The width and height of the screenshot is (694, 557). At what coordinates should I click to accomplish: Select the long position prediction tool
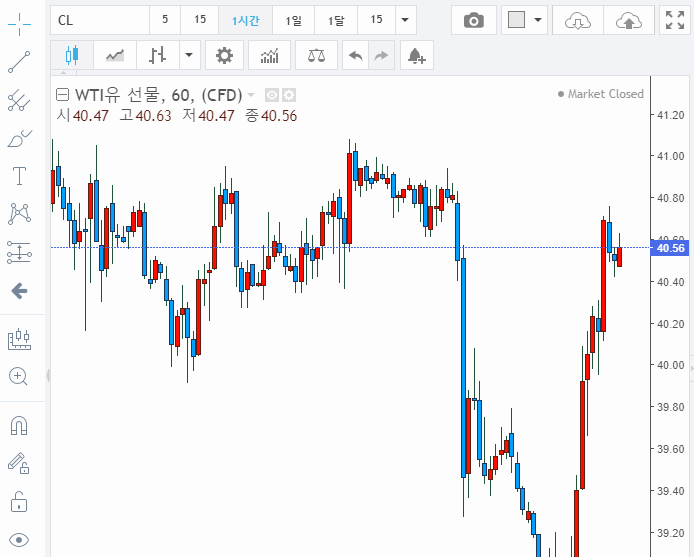[x=19, y=253]
